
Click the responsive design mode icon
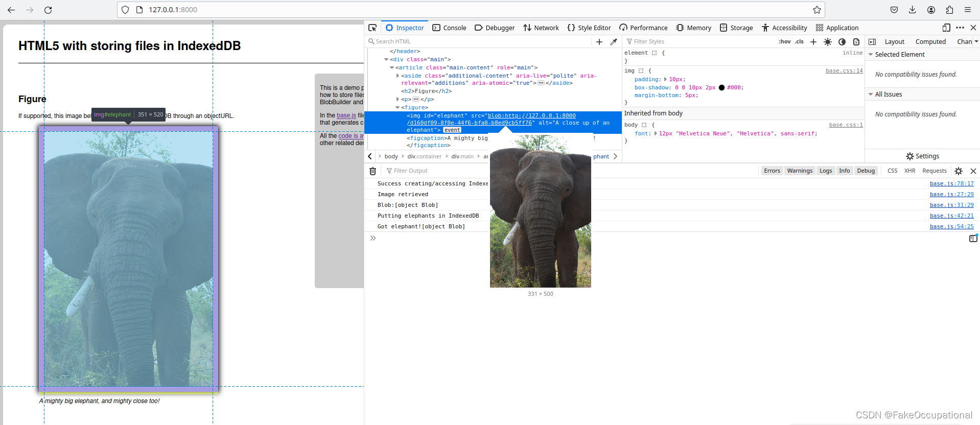click(946, 28)
